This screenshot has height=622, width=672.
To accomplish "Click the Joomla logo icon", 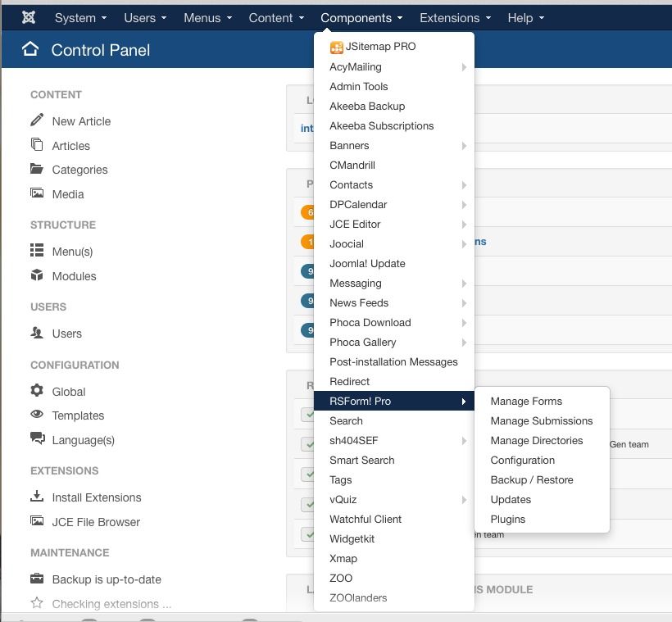I will (30, 17).
